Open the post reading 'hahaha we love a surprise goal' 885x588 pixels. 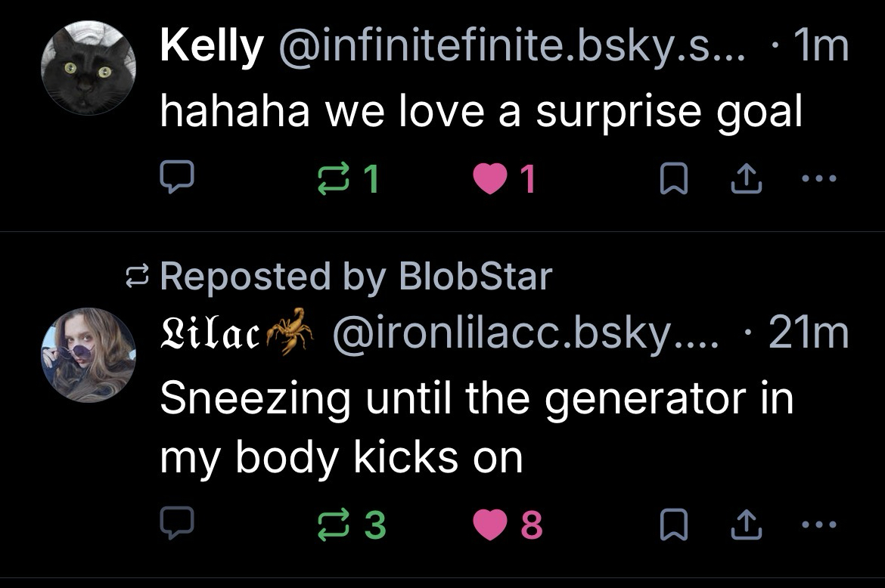(x=480, y=112)
